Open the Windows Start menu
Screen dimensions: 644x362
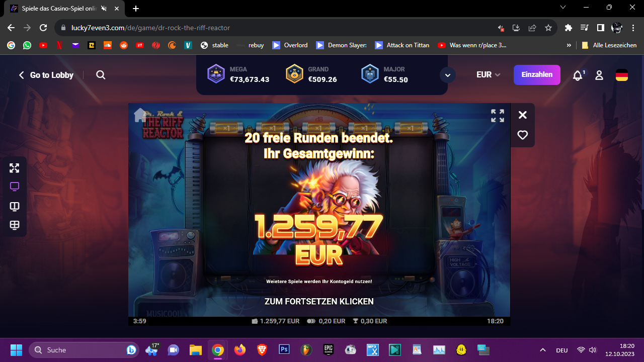pos(16,350)
